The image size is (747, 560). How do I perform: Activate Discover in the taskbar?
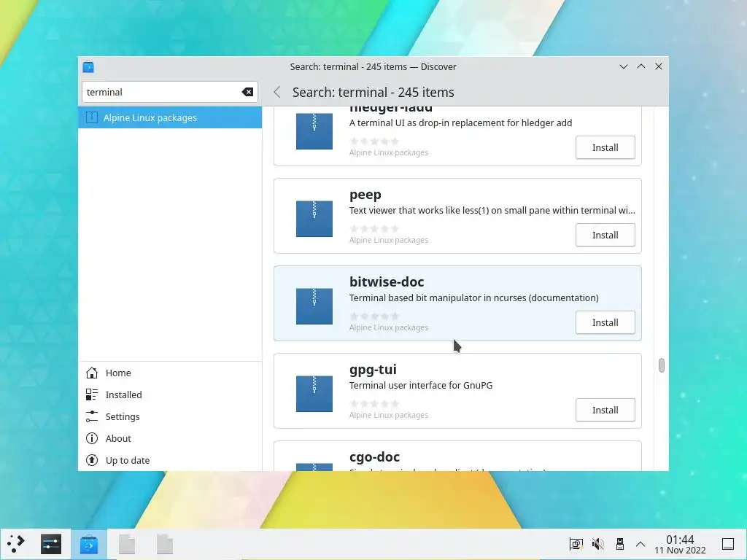click(x=88, y=544)
